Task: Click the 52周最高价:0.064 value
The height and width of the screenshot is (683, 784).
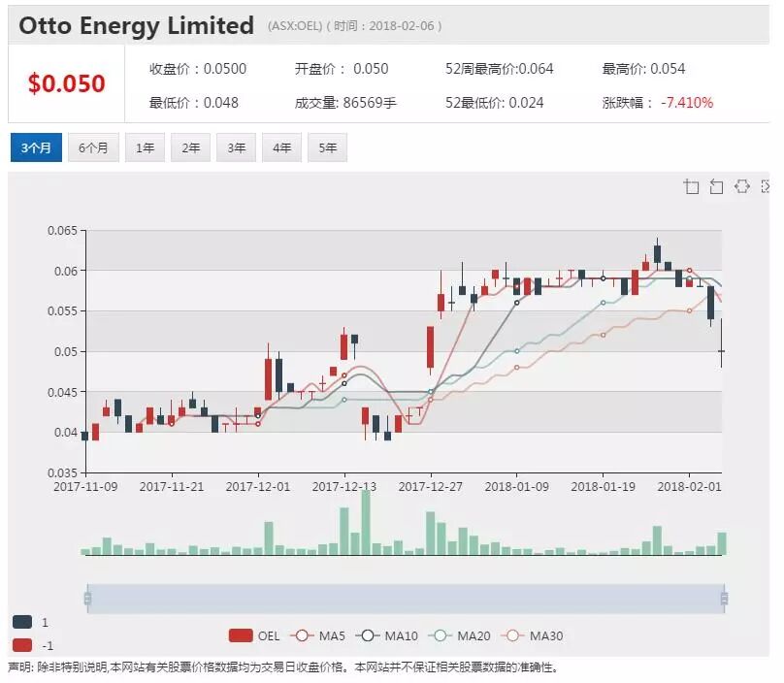Action: point(500,69)
